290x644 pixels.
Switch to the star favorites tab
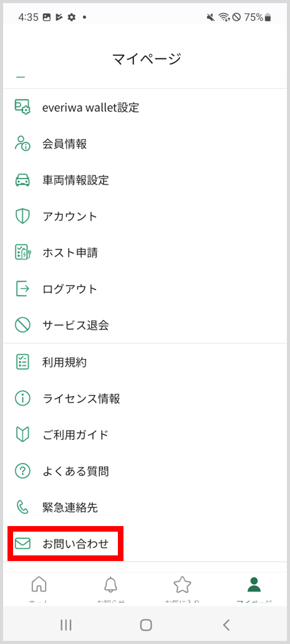[182, 587]
